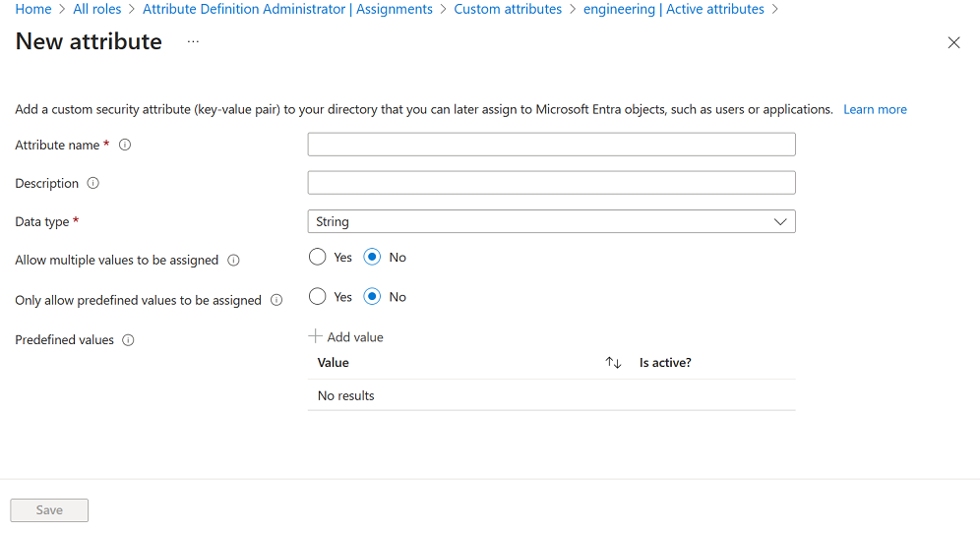This screenshot has width=980, height=533.
Task: Select No for Only allow predefined values
Action: click(x=372, y=297)
